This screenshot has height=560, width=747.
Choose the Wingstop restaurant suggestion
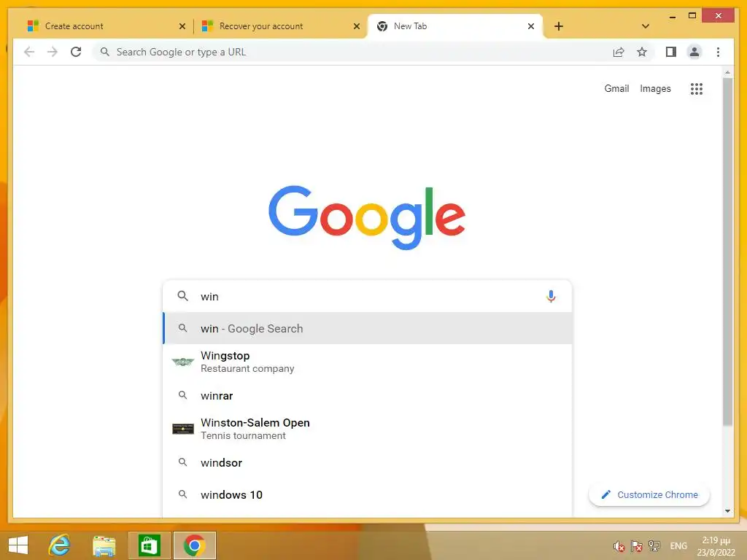367,362
